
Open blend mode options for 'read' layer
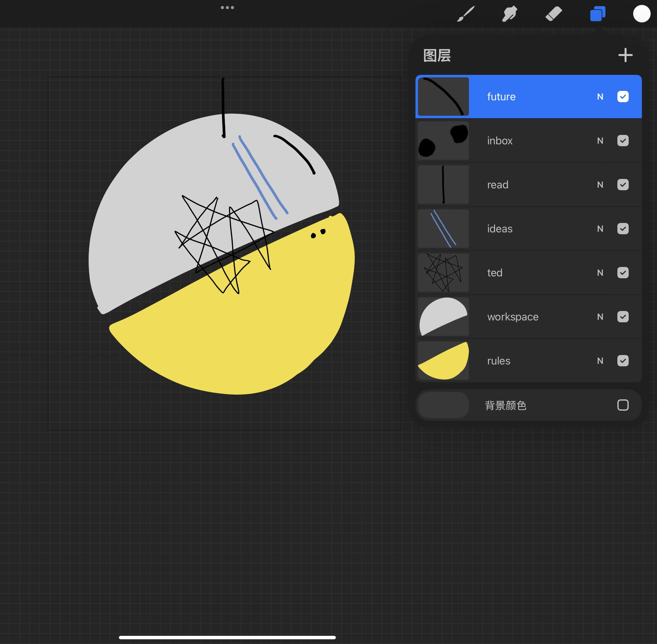tap(600, 185)
